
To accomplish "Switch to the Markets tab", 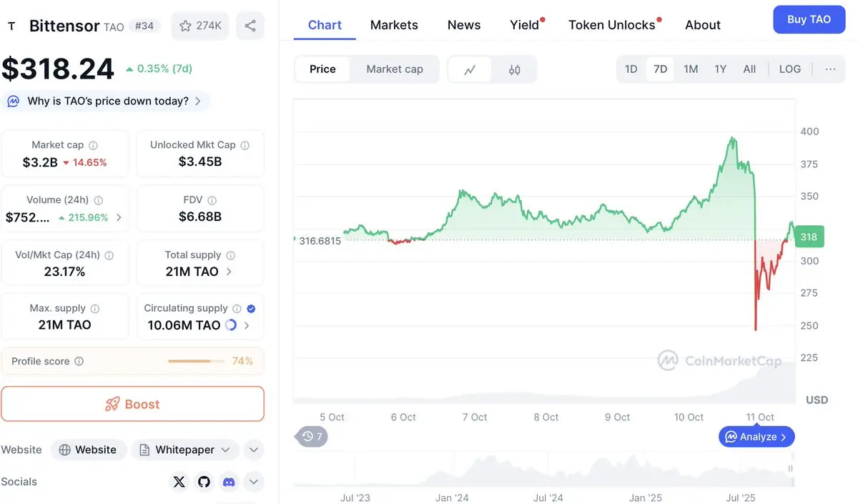I will [x=394, y=25].
